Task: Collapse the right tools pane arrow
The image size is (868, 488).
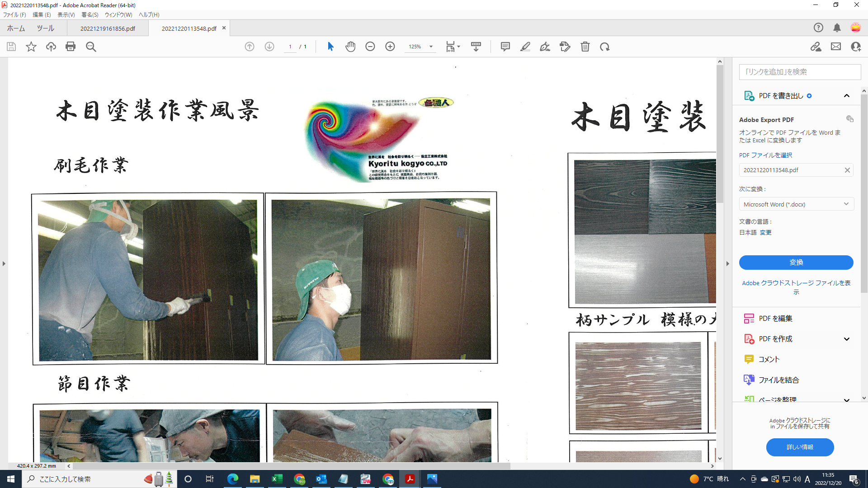Action: (x=728, y=263)
